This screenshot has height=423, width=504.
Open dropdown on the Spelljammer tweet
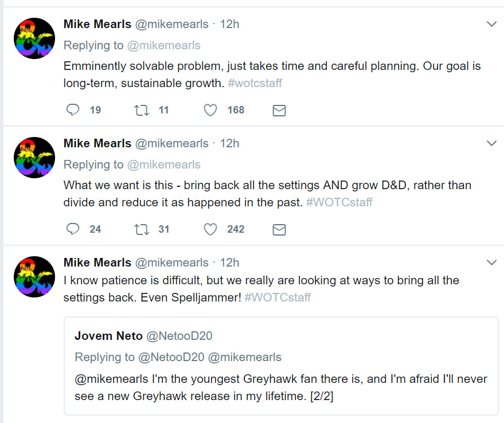(491, 263)
